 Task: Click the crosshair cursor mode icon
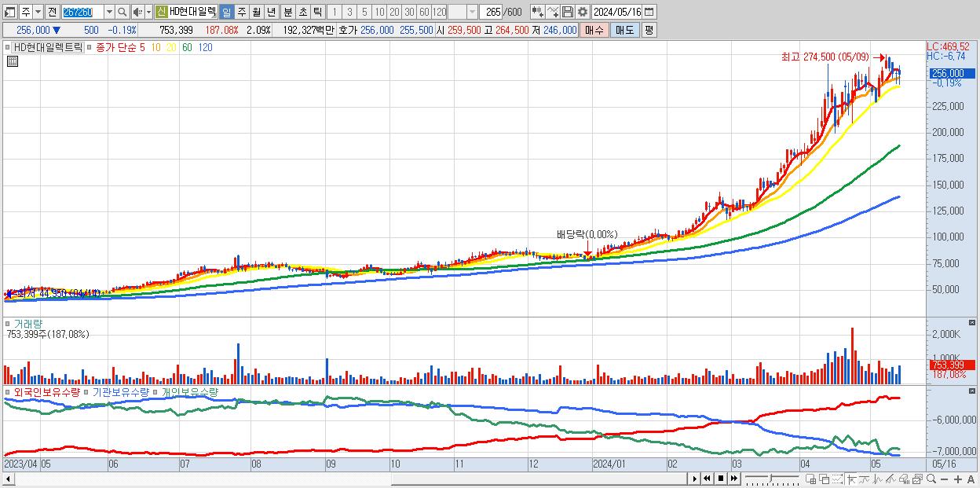(851, 479)
